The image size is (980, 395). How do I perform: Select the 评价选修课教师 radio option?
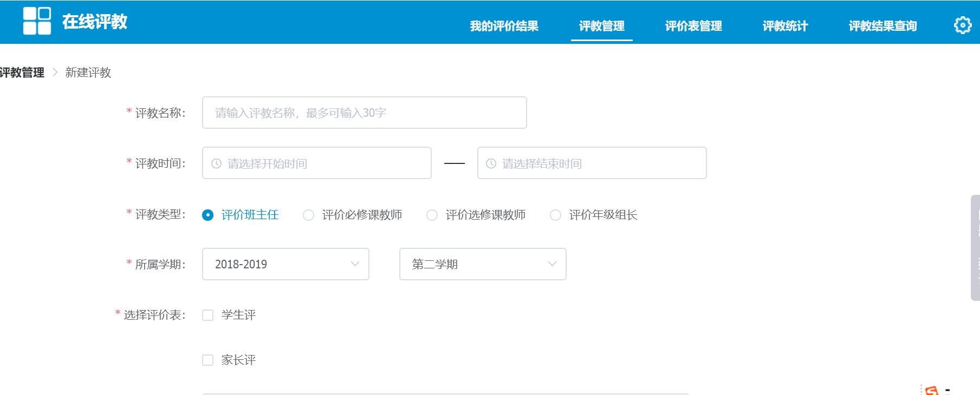pos(432,215)
